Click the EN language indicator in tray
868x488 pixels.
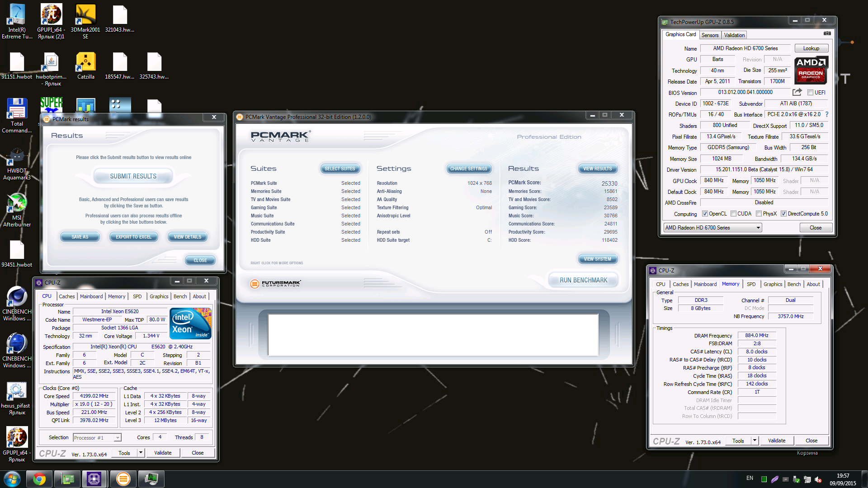(750, 478)
